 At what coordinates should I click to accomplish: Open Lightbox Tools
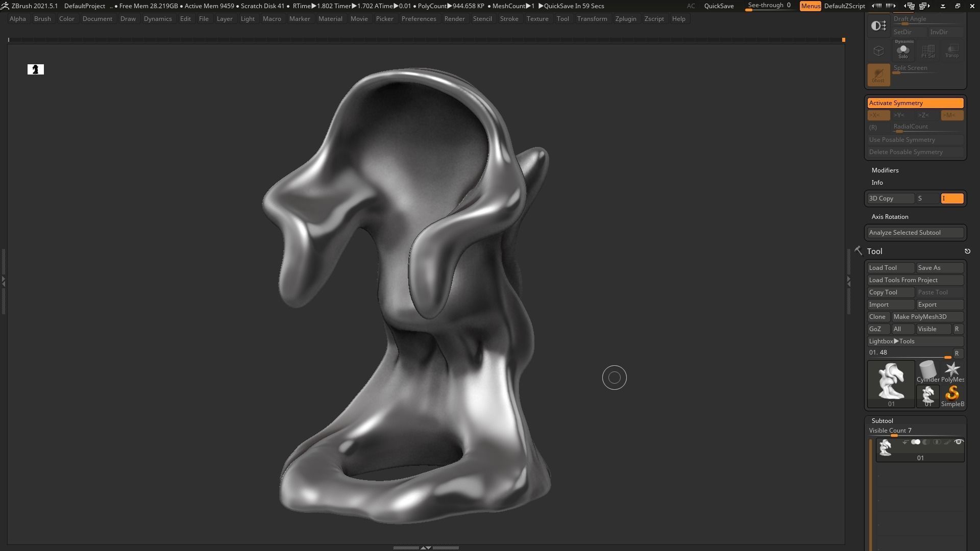point(916,341)
